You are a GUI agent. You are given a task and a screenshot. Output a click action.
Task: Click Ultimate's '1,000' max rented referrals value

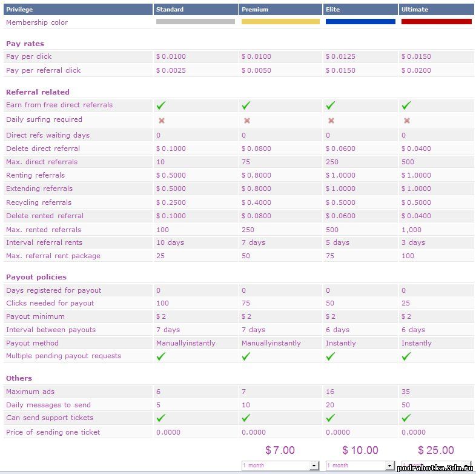[411, 230]
